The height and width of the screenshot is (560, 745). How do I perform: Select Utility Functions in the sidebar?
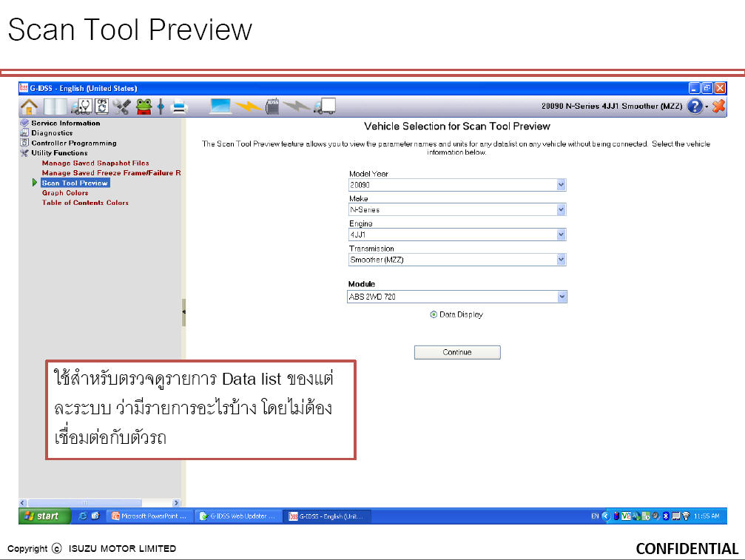pyautogui.click(x=59, y=153)
